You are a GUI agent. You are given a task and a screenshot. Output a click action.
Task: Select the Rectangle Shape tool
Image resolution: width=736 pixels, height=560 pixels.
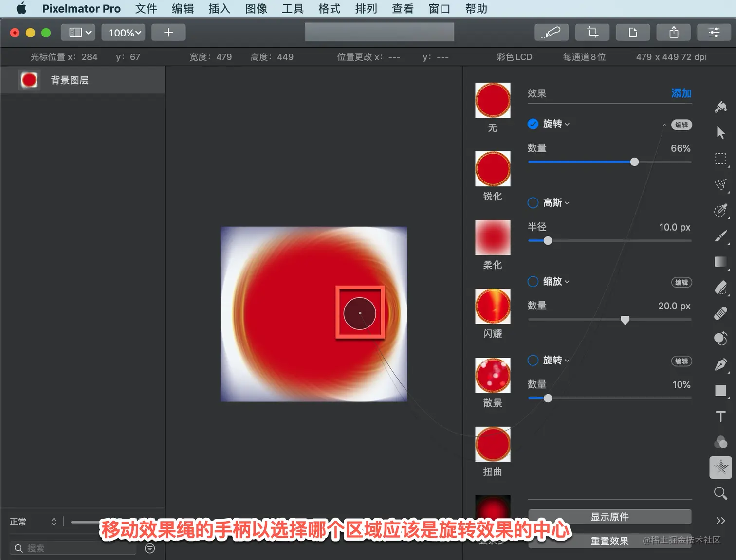(721, 390)
